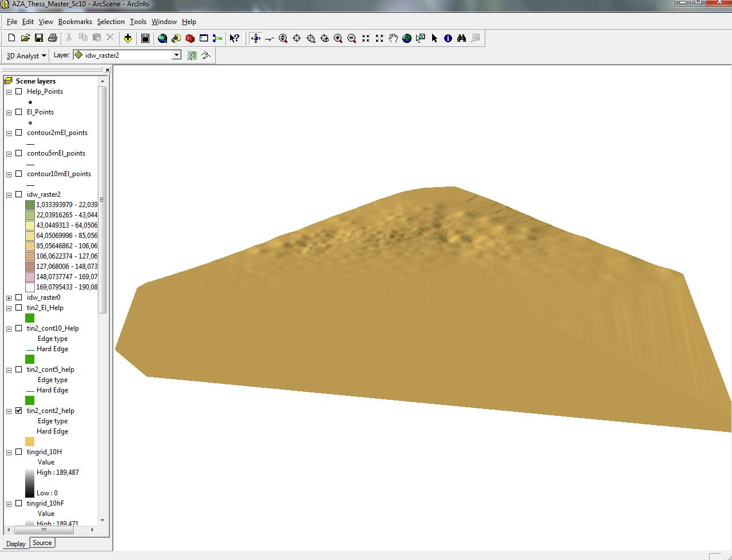Click the 1,033393979 - 22,039 legend swatch

[30, 205]
